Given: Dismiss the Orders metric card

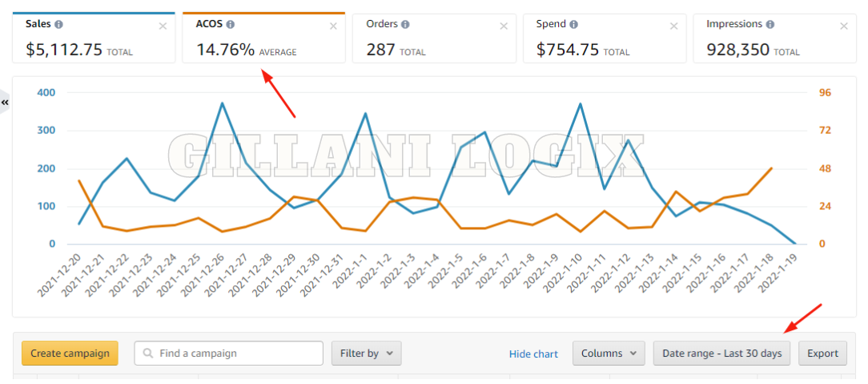Looking at the screenshot, I should pyautogui.click(x=504, y=26).
